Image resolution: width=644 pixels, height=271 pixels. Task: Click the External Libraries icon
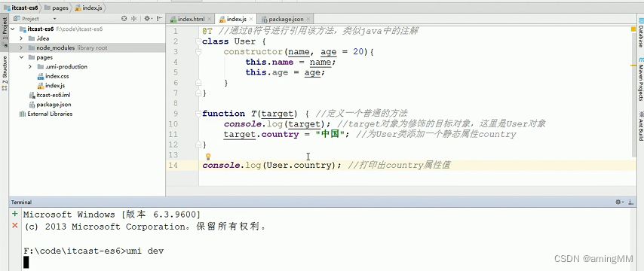(23, 114)
